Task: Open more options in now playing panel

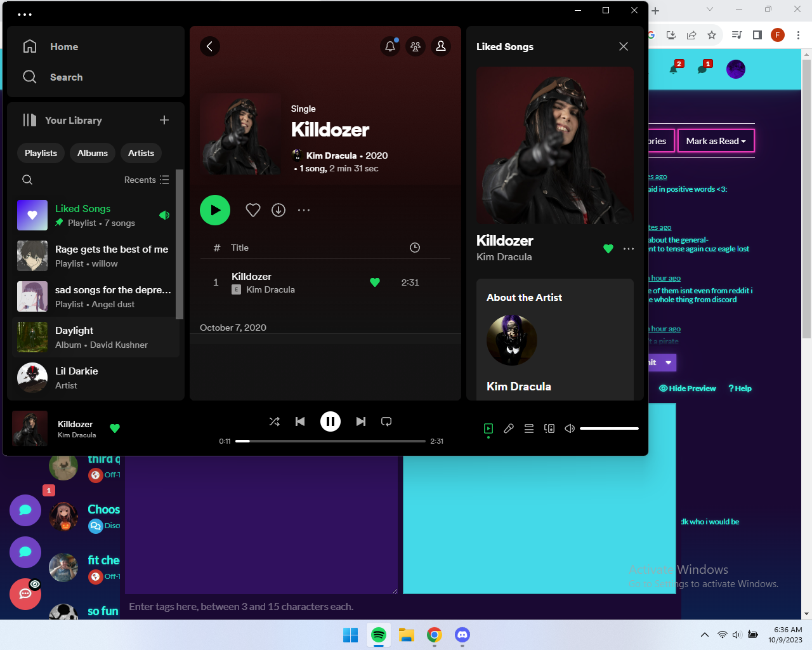Action: [x=629, y=249]
